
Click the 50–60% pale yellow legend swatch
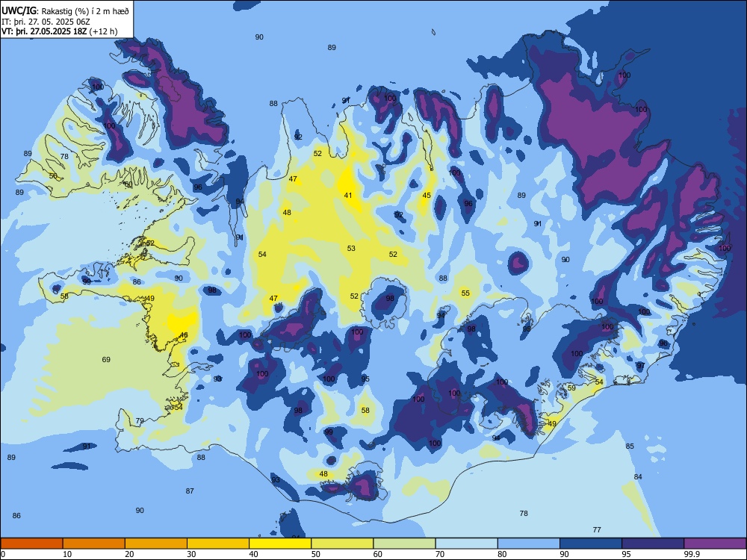343,544
